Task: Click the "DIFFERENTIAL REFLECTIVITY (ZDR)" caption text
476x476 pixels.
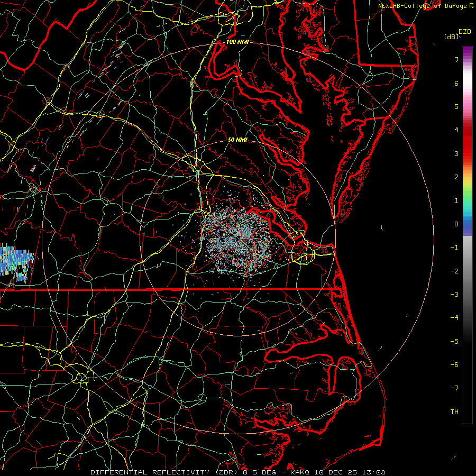Action: pos(164,472)
